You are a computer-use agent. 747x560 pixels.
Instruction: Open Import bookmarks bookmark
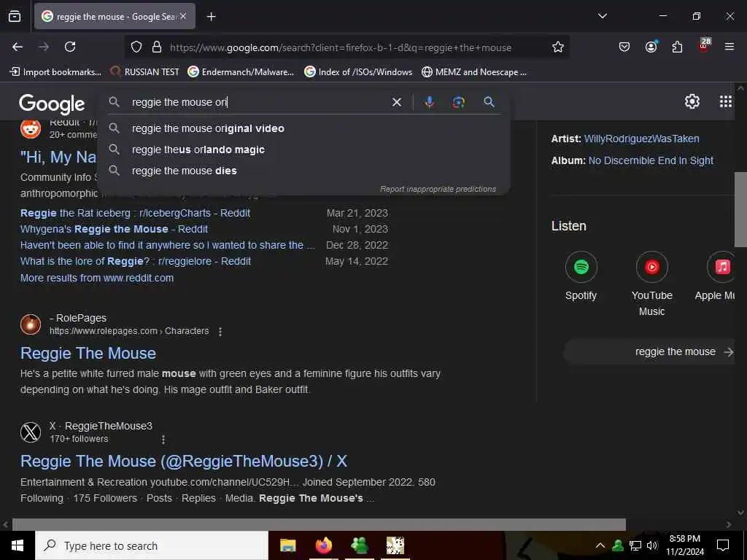(x=55, y=72)
